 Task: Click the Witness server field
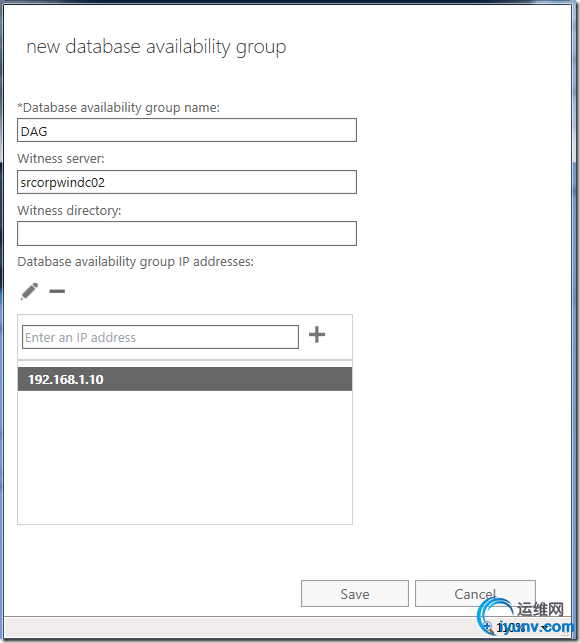tap(187, 182)
